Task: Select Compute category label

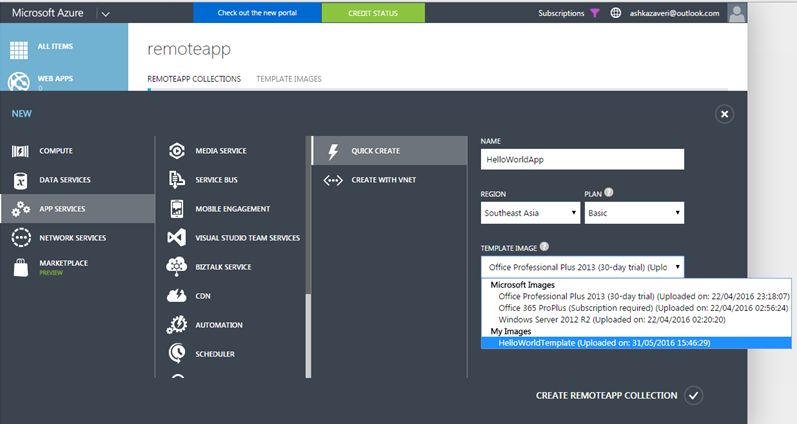Action: tap(56, 151)
